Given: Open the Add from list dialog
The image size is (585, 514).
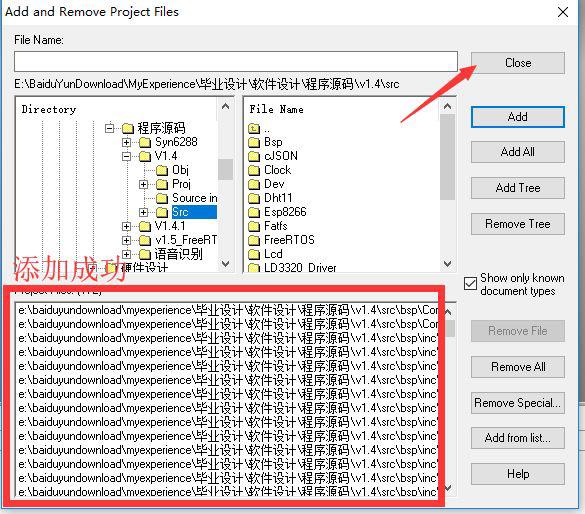Looking at the screenshot, I should click(518, 438).
